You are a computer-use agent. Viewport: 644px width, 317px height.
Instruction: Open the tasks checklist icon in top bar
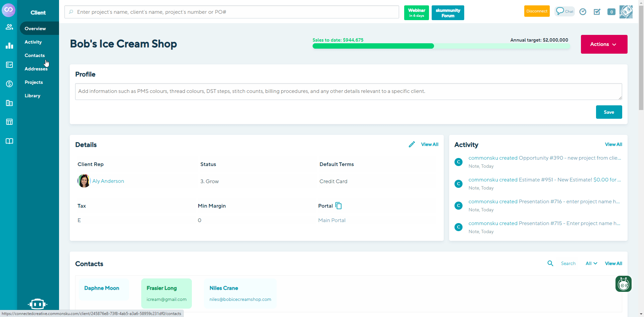point(597,12)
